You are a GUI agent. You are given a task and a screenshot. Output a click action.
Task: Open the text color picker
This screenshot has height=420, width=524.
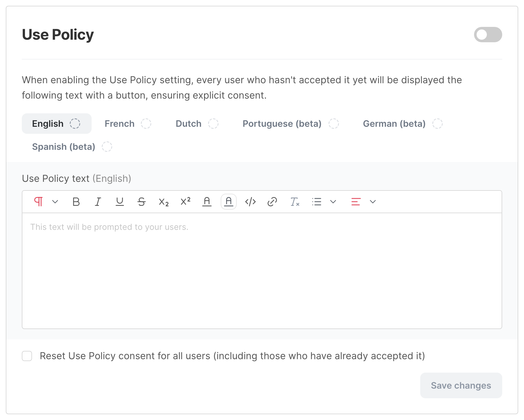[x=207, y=202]
